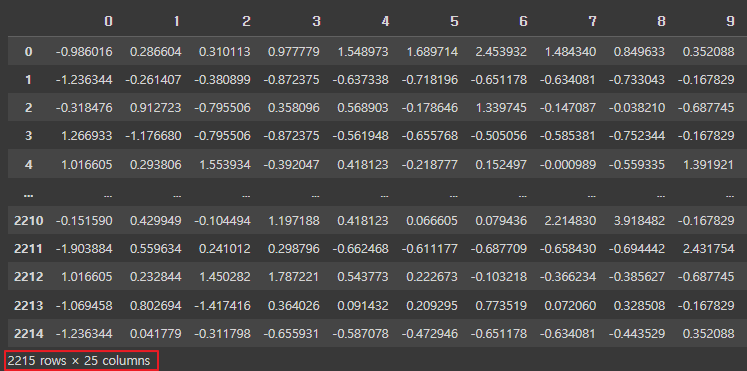Viewport: 747px width, 371px height.
Task: Select cell 0.559634
Action: tap(156, 249)
